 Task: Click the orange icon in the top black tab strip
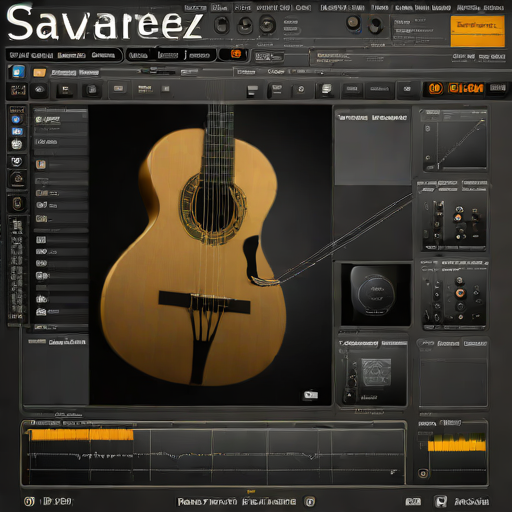click(236, 54)
